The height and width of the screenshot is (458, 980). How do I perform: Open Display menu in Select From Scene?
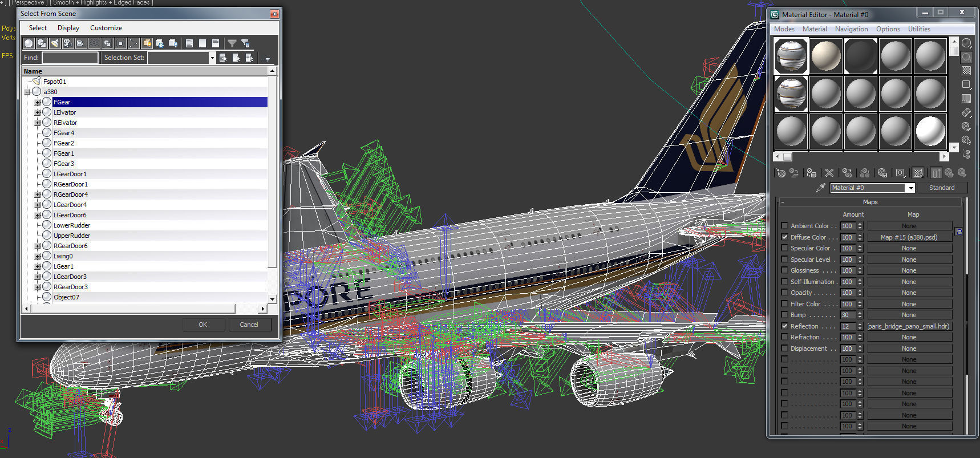68,28
